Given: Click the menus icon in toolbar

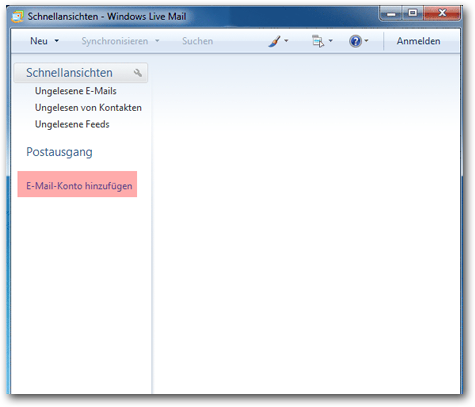Looking at the screenshot, I should (x=318, y=41).
